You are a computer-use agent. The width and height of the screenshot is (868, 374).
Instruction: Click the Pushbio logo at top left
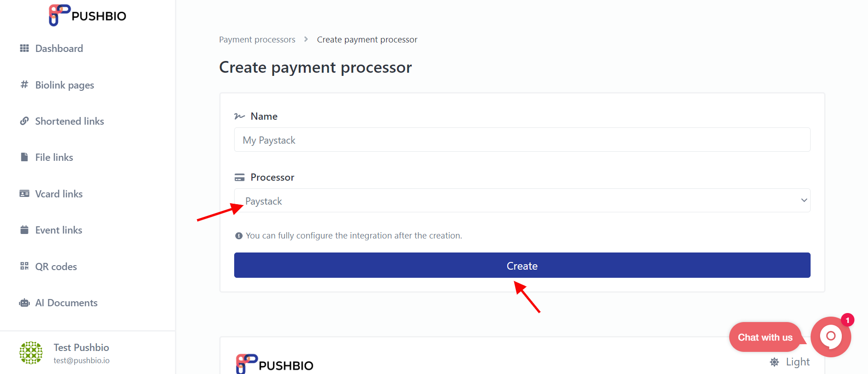[87, 15]
